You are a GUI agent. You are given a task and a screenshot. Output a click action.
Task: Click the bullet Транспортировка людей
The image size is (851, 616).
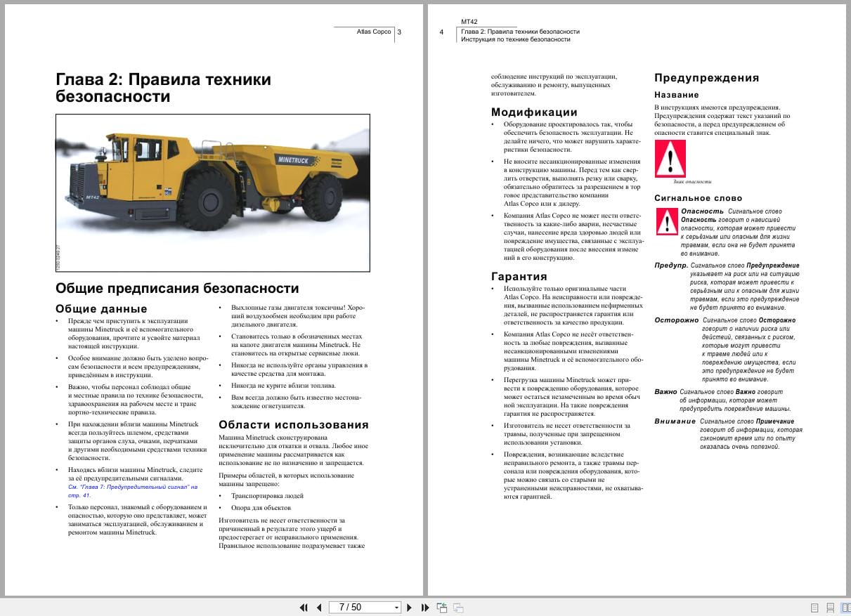267,495
